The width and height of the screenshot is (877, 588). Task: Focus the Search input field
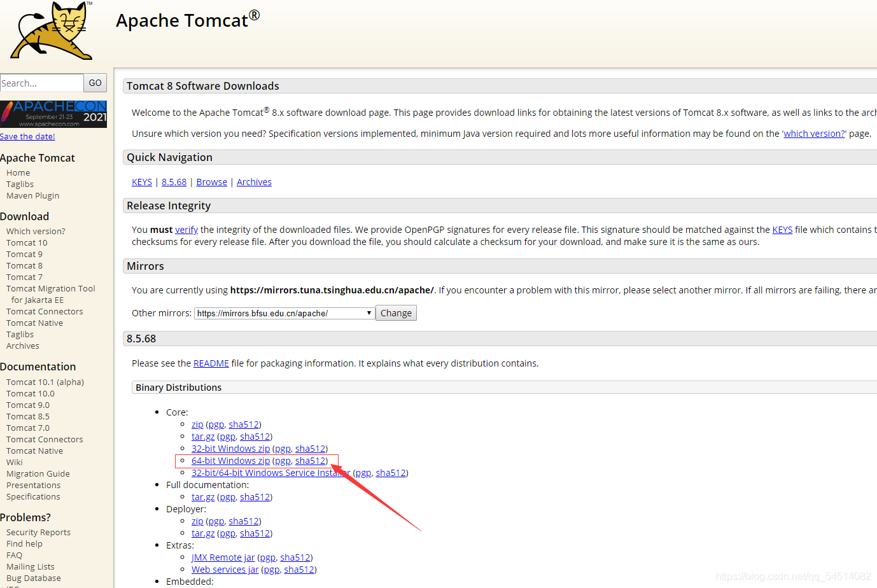[x=41, y=83]
